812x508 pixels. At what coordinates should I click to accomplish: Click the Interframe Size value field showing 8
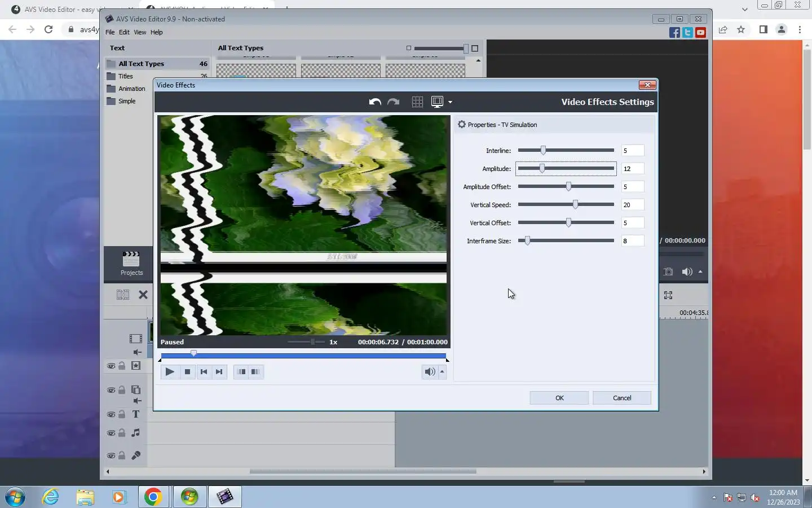coord(632,241)
